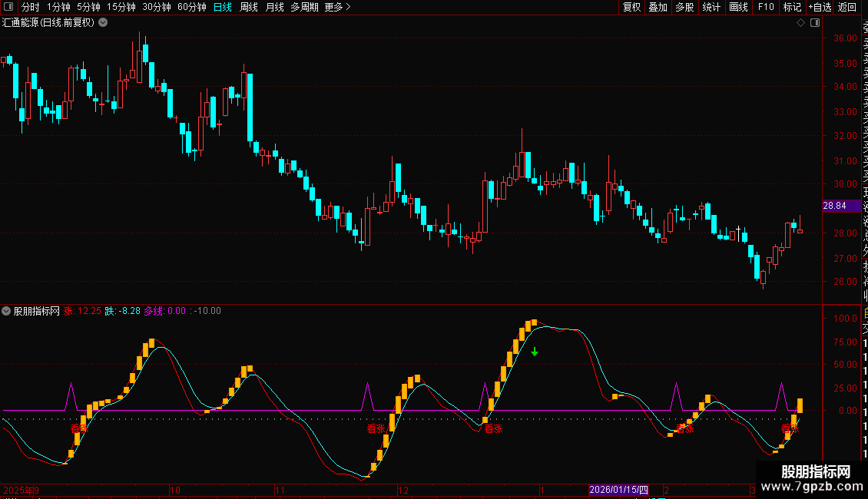The height and width of the screenshot is (499, 868).
Task: Open the dropdown beside 汇通能源 title
Action: (103, 23)
